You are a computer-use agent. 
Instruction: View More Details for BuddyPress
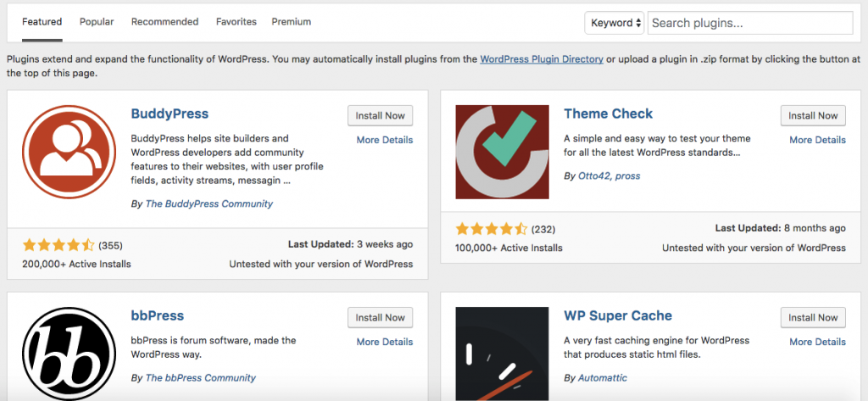pyautogui.click(x=385, y=140)
